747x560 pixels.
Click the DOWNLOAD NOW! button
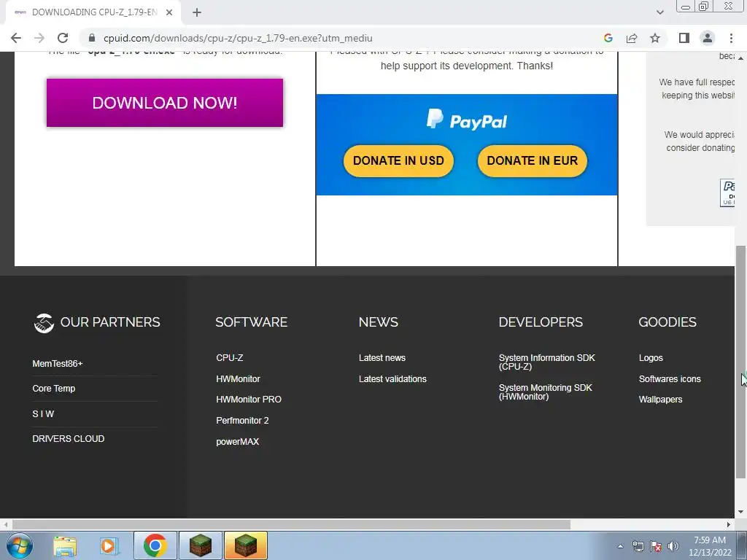point(165,103)
